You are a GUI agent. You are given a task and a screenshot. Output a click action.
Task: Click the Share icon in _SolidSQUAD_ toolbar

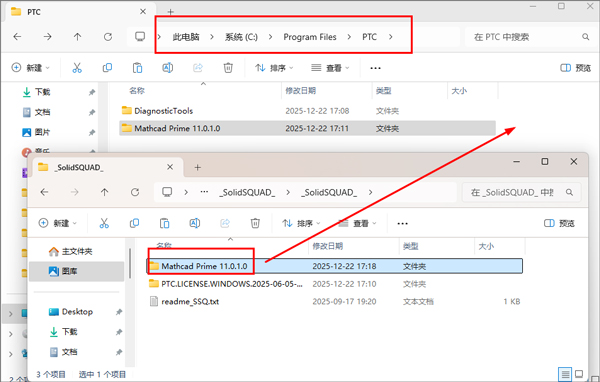[225, 223]
